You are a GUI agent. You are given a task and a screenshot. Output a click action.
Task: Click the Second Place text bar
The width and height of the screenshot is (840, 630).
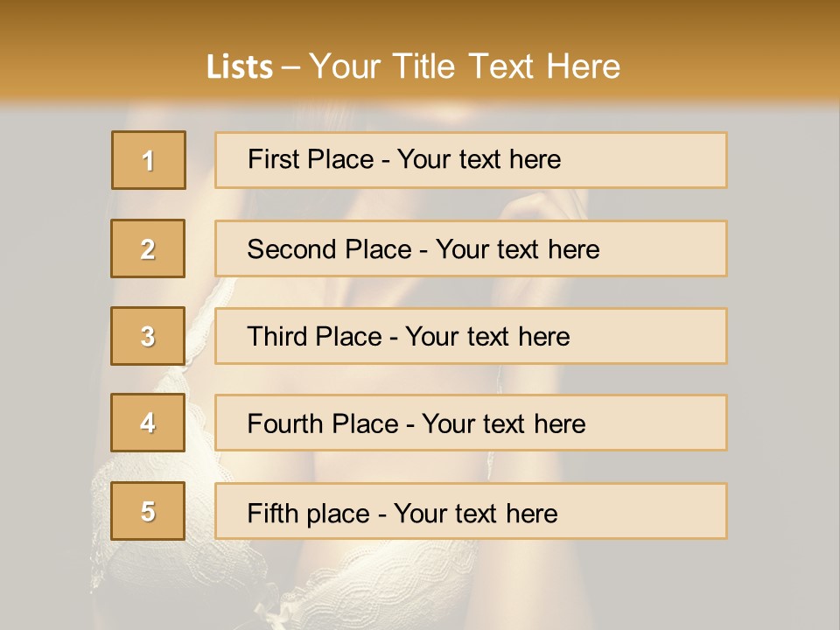coord(471,248)
